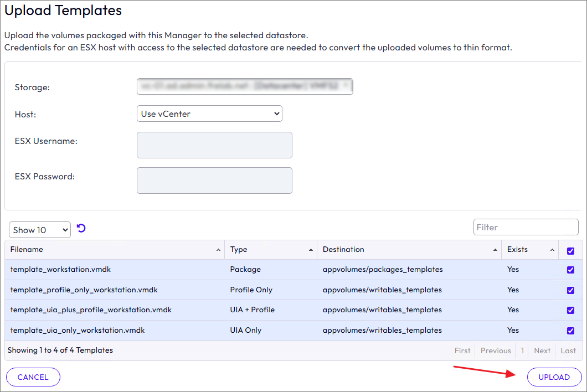Toggle template_uia_only_workstation.vmdk checkbox
The height and width of the screenshot is (392, 587).
click(571, 331)
